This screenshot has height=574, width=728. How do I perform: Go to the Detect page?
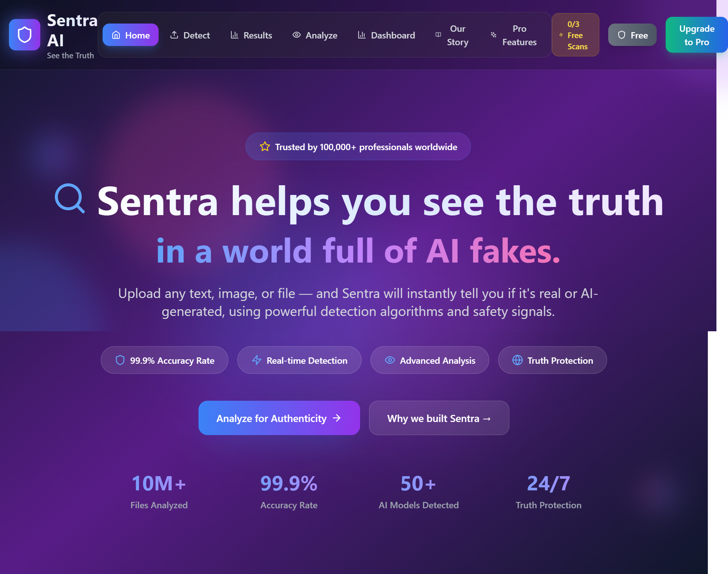190,35
